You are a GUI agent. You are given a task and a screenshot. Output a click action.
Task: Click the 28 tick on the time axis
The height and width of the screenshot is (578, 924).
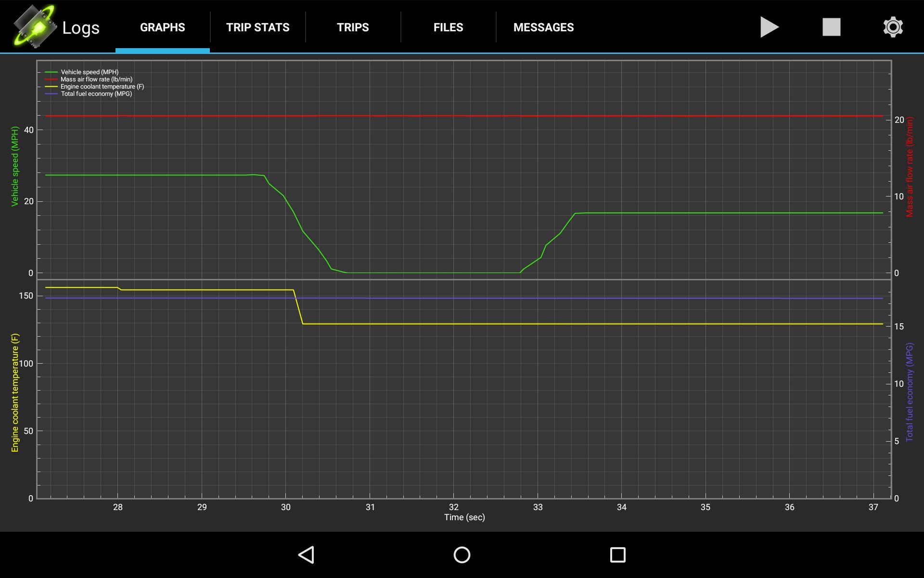pos(118,507)
